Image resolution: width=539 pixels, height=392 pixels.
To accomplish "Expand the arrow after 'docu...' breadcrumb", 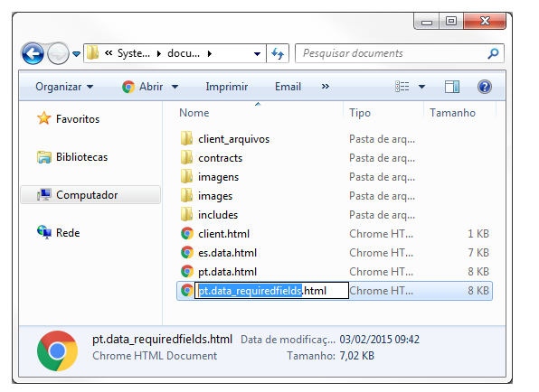I will pos(209,53).
